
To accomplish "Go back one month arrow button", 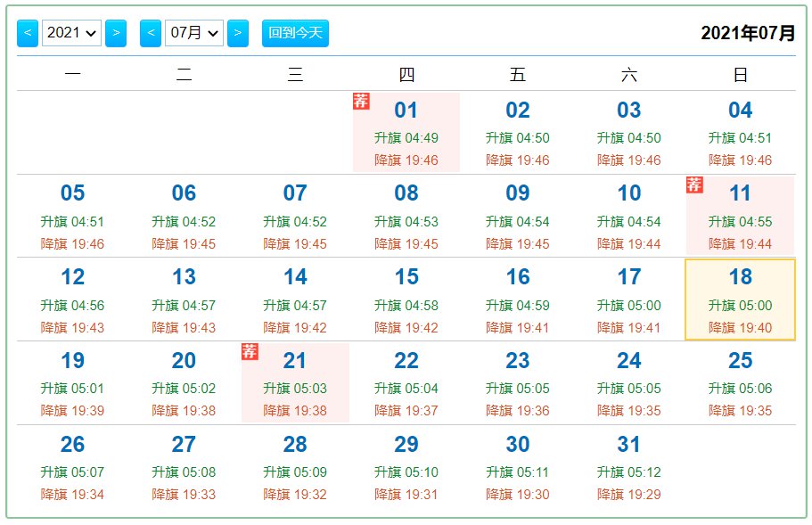I will tap(151, 33).
